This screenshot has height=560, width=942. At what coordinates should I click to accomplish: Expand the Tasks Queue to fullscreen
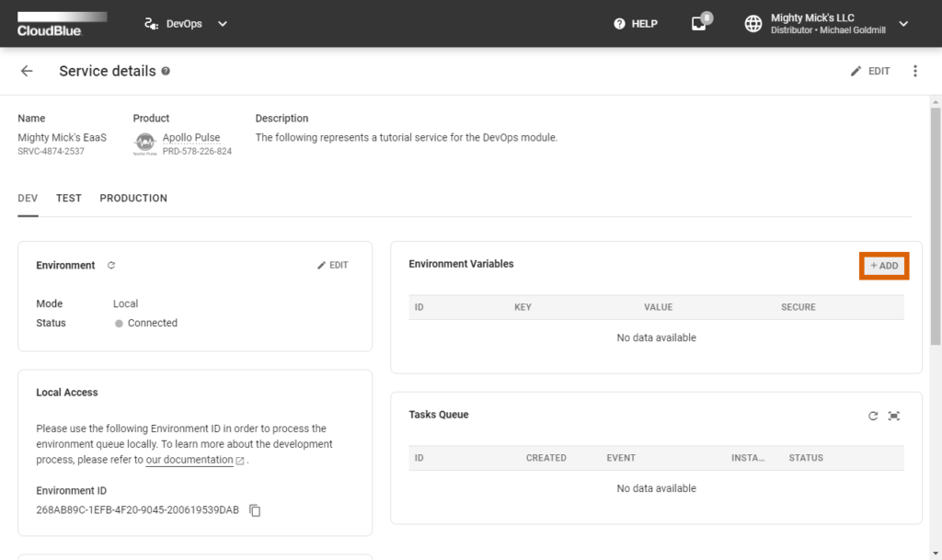pos(894,416)
